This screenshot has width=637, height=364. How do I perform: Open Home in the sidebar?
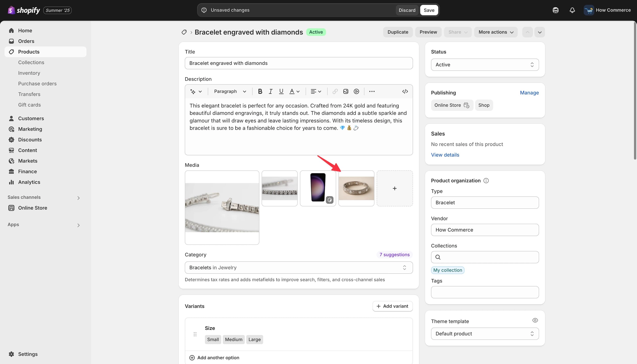pyautogui.click(x=45, y=30)
